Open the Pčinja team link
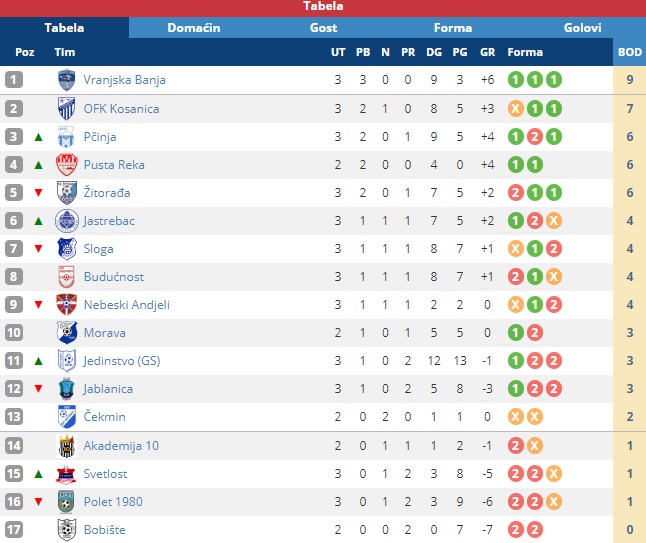Viewport: 646px width, 543px height. pos(100,137)
